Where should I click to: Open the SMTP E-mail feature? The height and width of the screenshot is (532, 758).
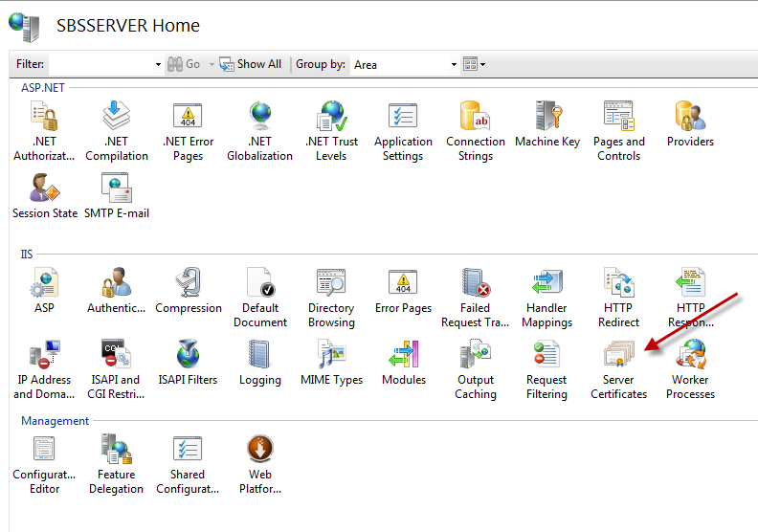pos(116,190)
